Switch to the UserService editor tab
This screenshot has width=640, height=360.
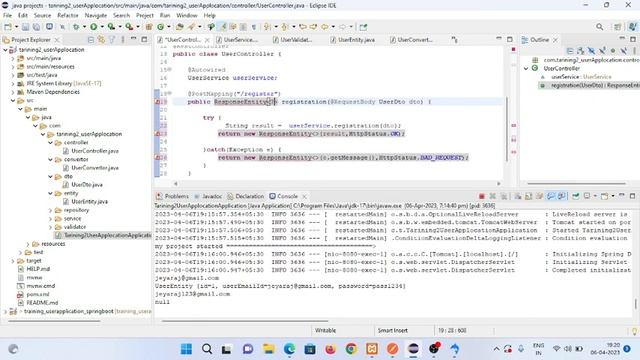click(237, 40)
